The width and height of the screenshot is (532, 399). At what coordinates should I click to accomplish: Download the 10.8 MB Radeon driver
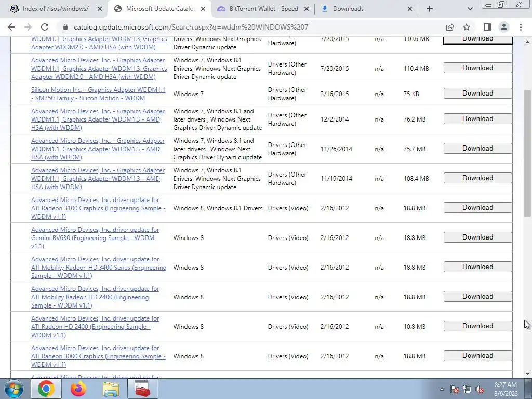click(478, 326)
